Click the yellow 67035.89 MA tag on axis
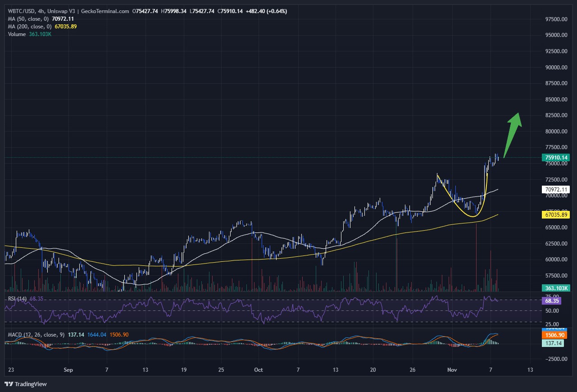The image size is (577, 392). click(x=556, y=215)
